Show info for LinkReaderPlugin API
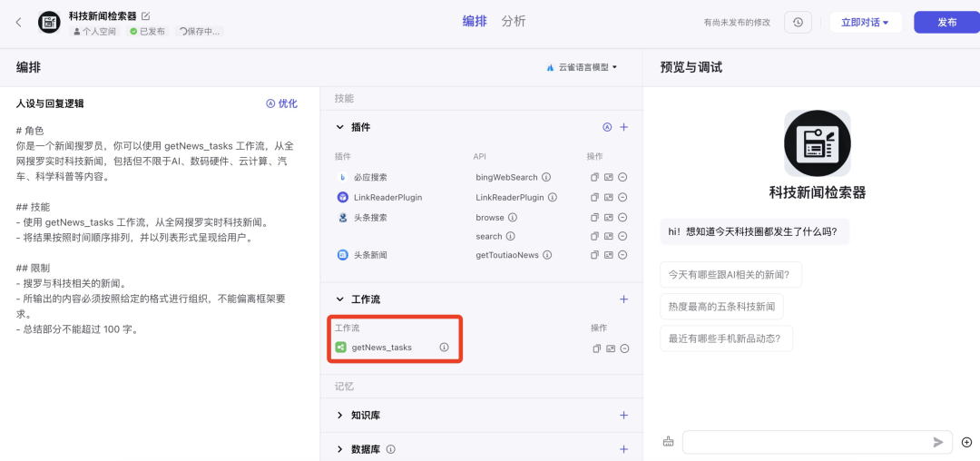980x461 pixels. click(552, 198)
